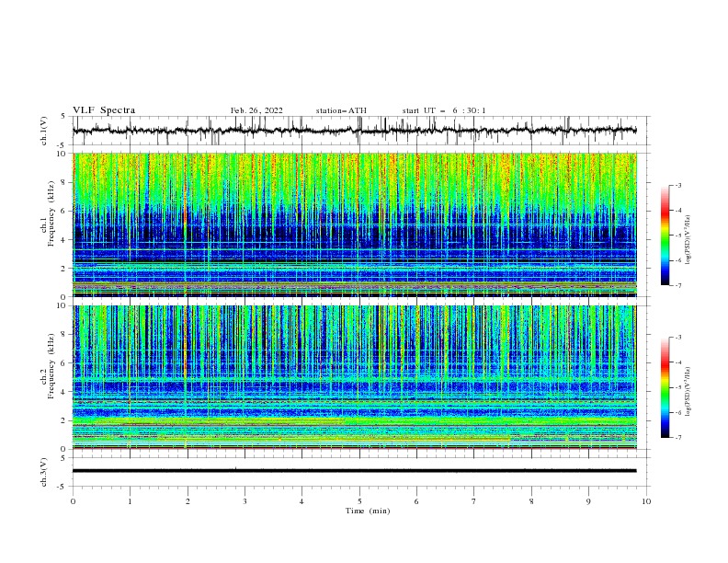Click time axis tick label "8"

[531, 501]
